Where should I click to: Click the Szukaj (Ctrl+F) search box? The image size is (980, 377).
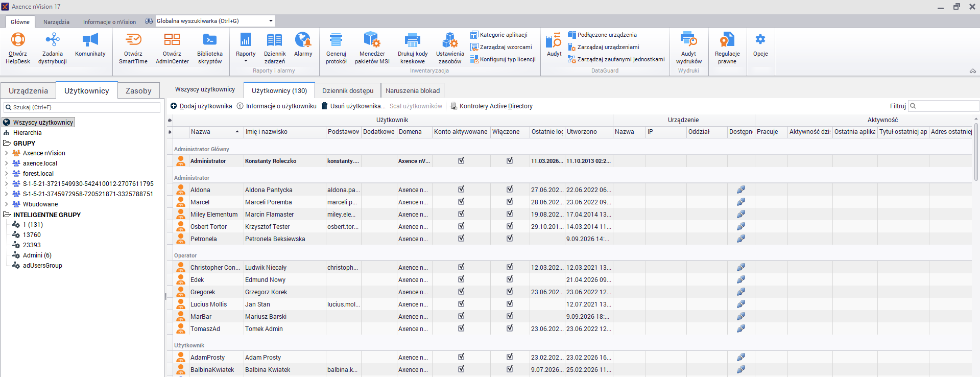coord(82,107)
